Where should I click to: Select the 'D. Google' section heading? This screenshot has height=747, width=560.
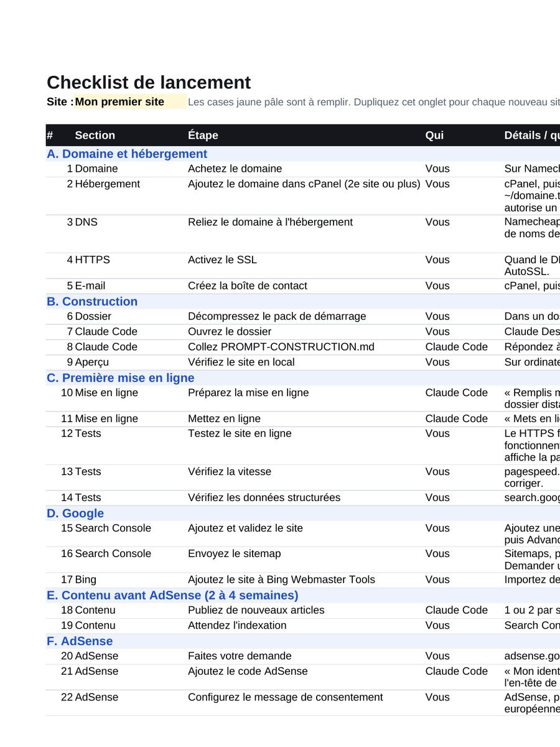[75, 513]
